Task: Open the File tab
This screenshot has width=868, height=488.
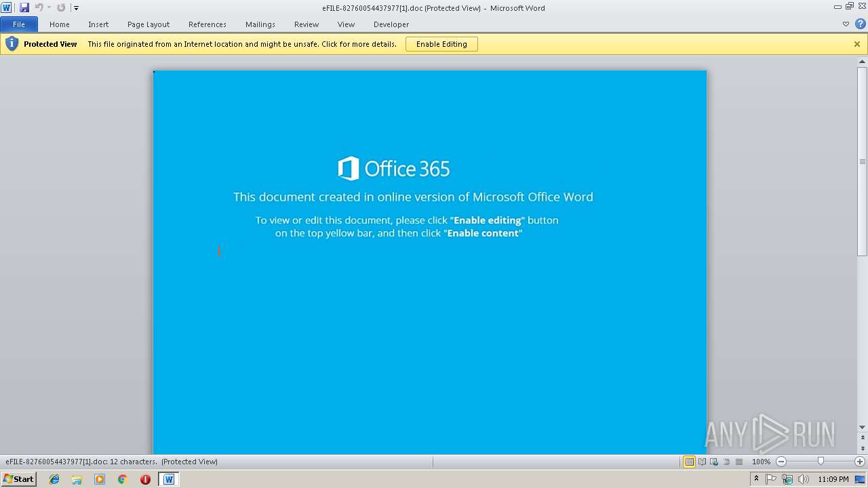Action: click(x=19, y=24)
